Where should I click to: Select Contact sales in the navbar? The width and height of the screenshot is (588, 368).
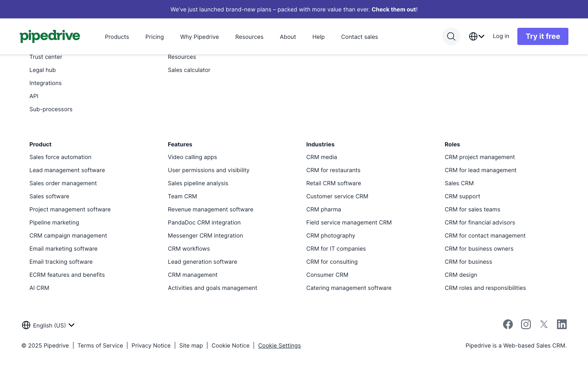pyautogui.click(x=359, y=37)
